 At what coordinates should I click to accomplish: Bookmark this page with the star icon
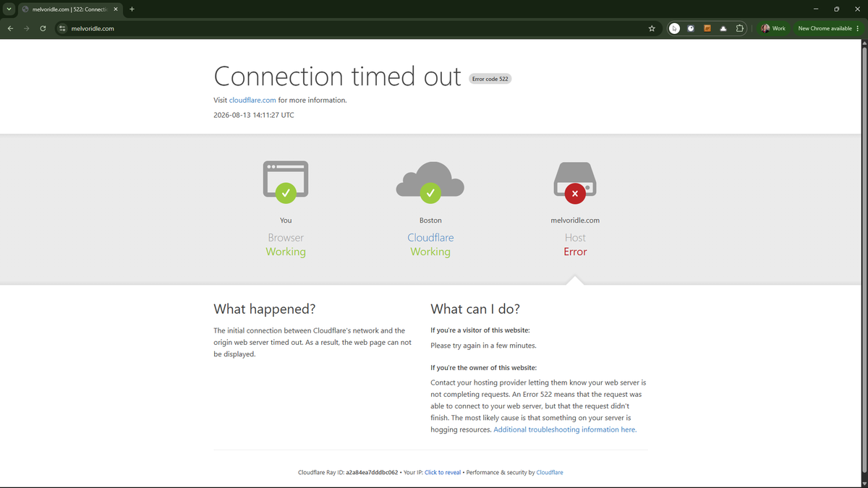(x=652, y=28)
